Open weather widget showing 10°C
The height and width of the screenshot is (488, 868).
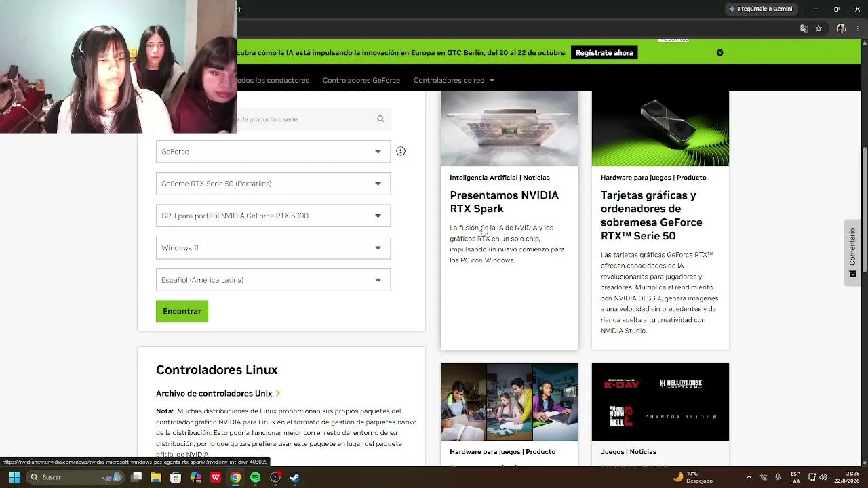coord(692,477)
